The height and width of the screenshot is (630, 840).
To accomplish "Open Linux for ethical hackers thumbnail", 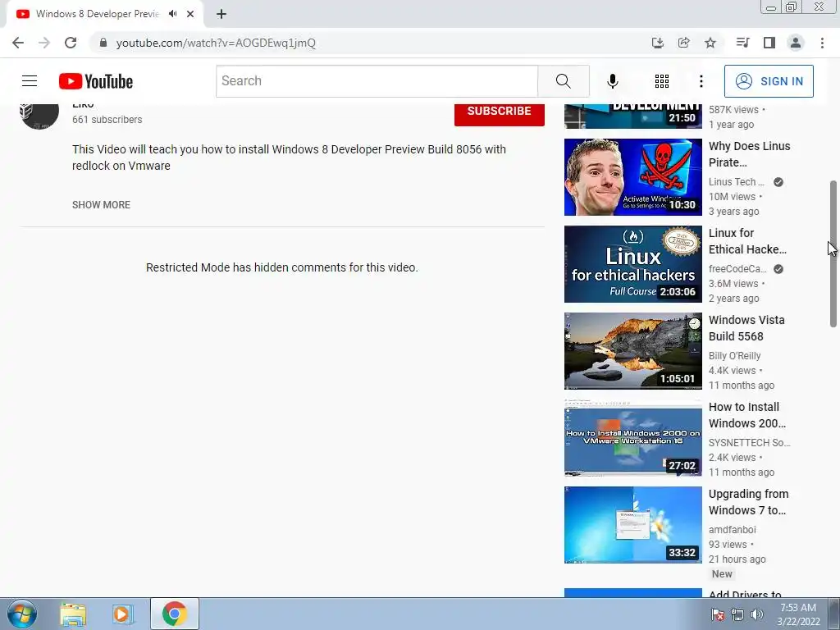I will pyautogui.click(x=632, y=264).
